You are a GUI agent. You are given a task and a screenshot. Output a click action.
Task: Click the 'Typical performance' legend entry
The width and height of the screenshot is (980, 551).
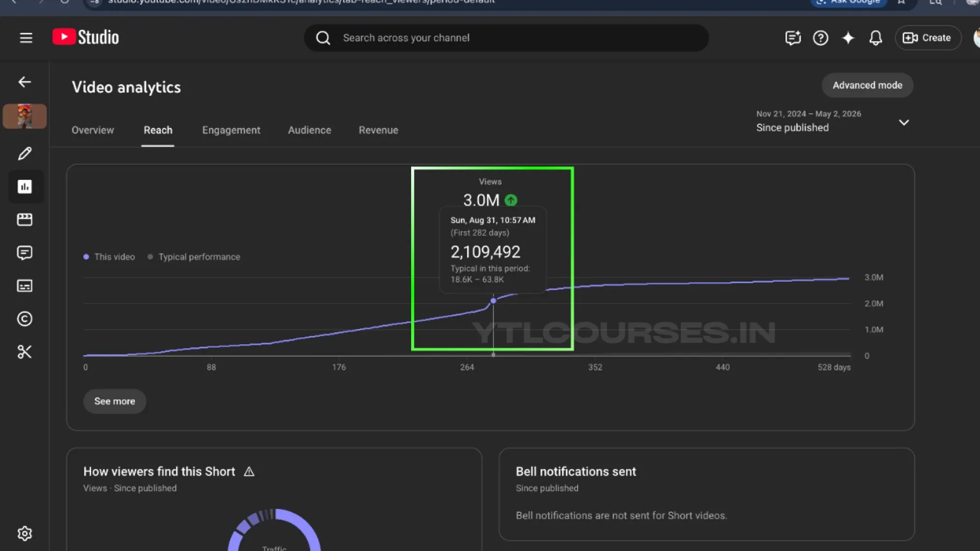point(194,257)
